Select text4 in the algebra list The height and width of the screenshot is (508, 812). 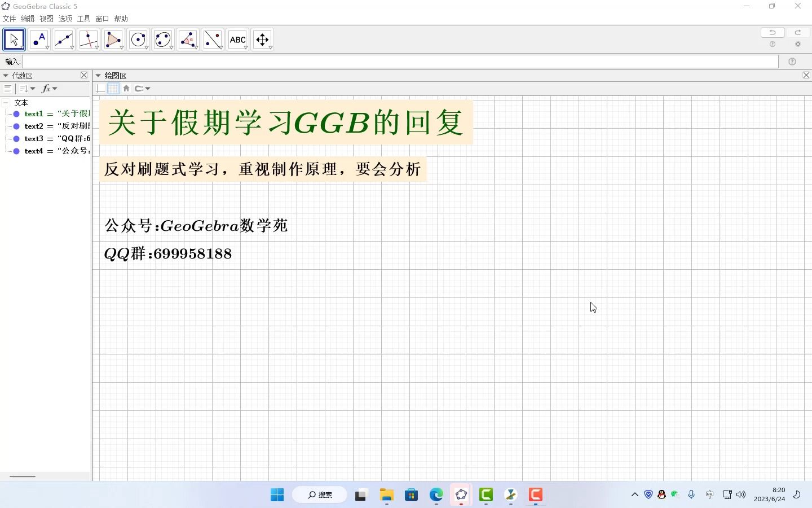pos(57,151)
